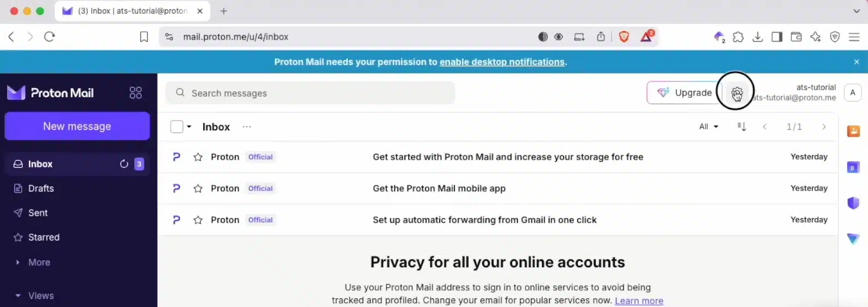Viewport: 868px width, 307px height.
Task: Open the selection options dropdown arrow
Action: point(189,127)
